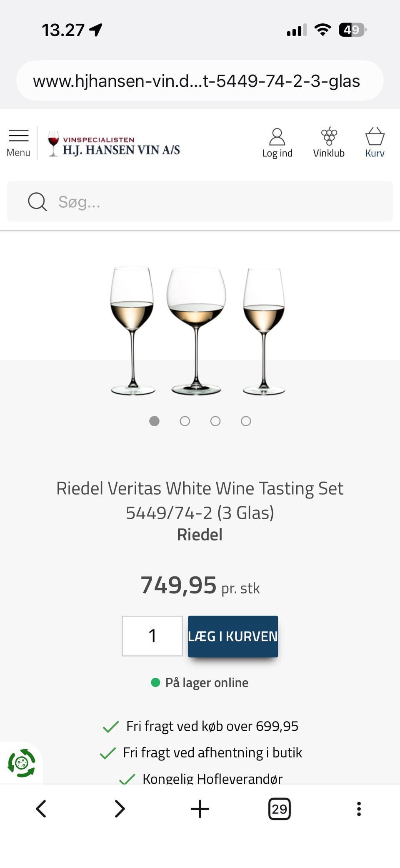Tap the green cookie consent icon
The image size is (400, 868).
[x=21, y=763]
